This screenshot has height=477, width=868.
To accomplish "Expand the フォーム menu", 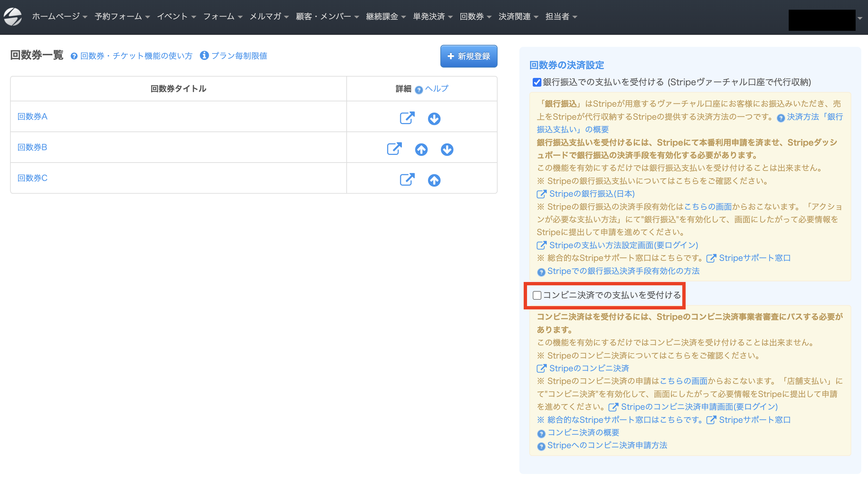I will 223,16.
